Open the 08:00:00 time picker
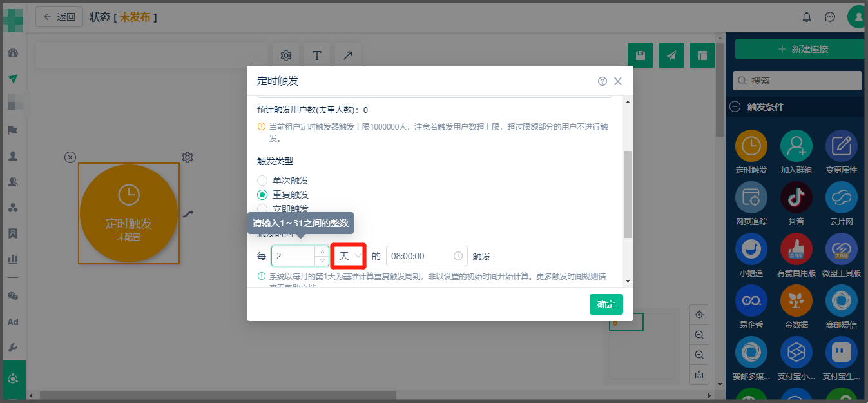Image resolution: width=868 pixels, height=403 pixels. 426,256
